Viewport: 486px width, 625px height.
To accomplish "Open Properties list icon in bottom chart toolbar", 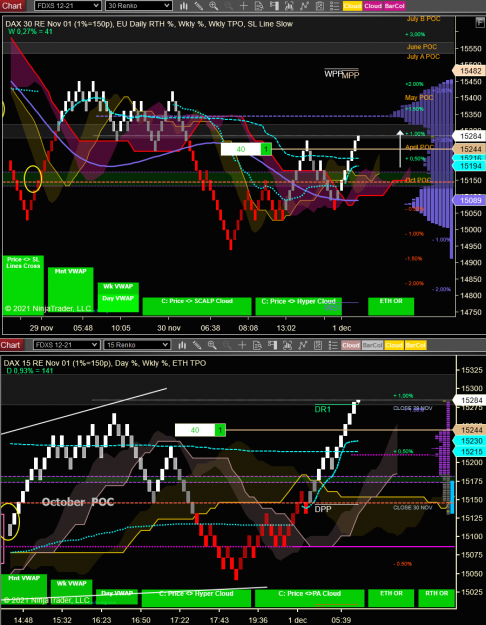I will (x=333, y=345).
